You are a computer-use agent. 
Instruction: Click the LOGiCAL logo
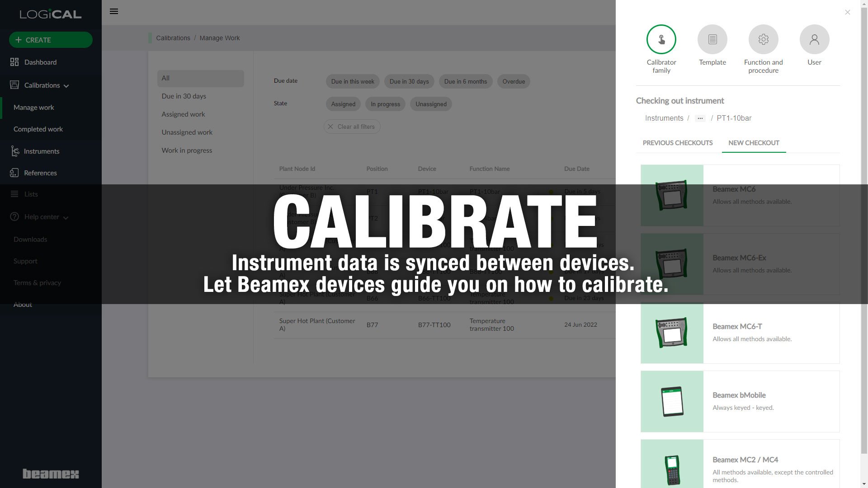pyautogui.click(x=51, y=14)
